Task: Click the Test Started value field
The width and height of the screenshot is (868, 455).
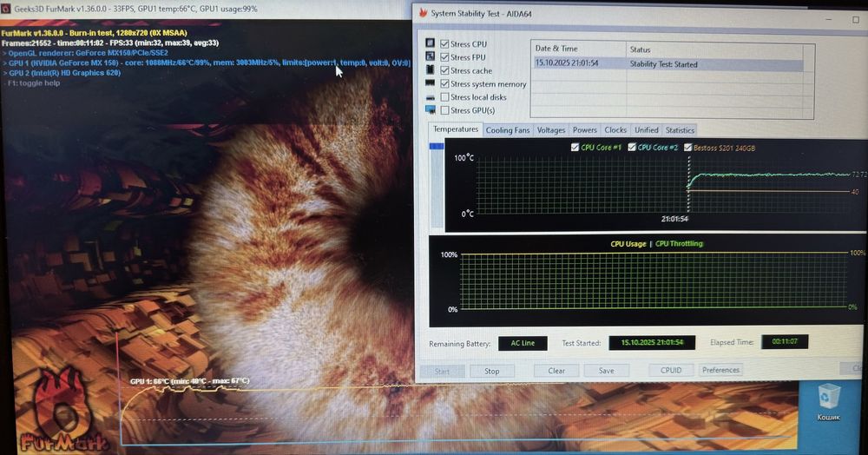Action: tap(652, 343)
